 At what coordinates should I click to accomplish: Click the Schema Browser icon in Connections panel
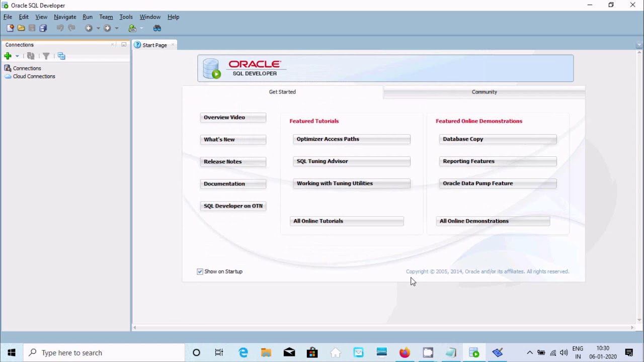click(61, 56)
